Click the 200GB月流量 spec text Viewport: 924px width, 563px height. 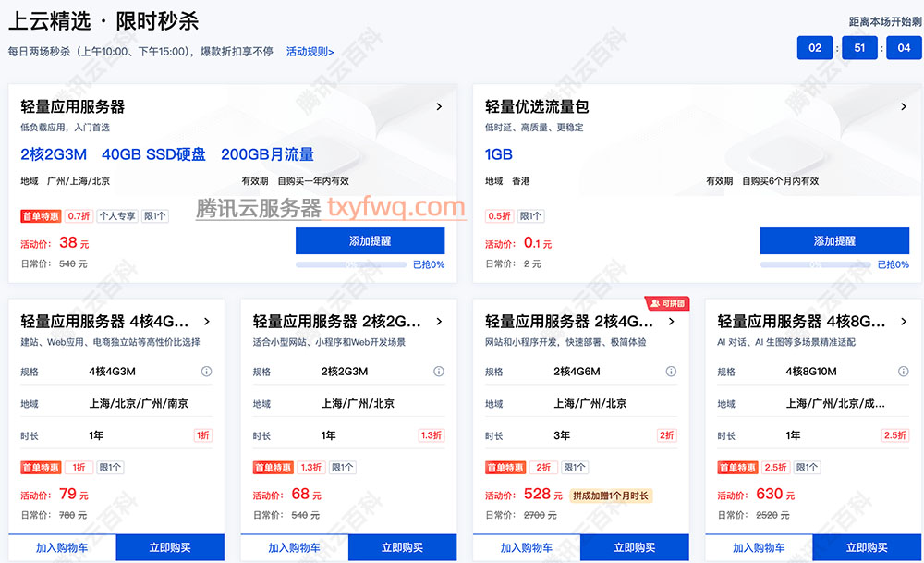point(268,154)
